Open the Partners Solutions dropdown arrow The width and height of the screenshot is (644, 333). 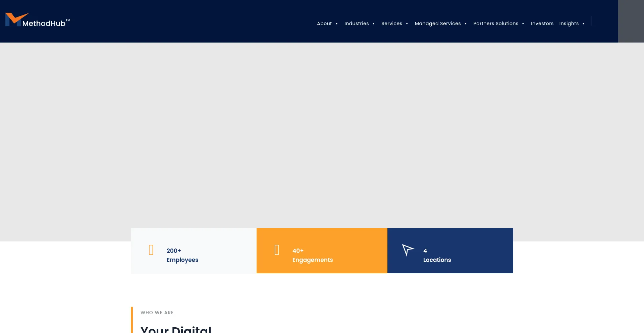[x=523, y=24]
